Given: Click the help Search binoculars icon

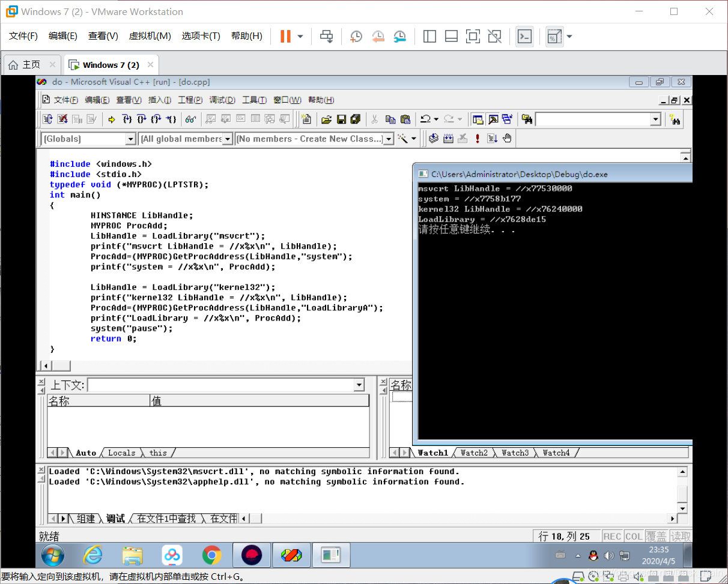Looking at the screenshot, I should pyautogui.click(x=675, y=119).
